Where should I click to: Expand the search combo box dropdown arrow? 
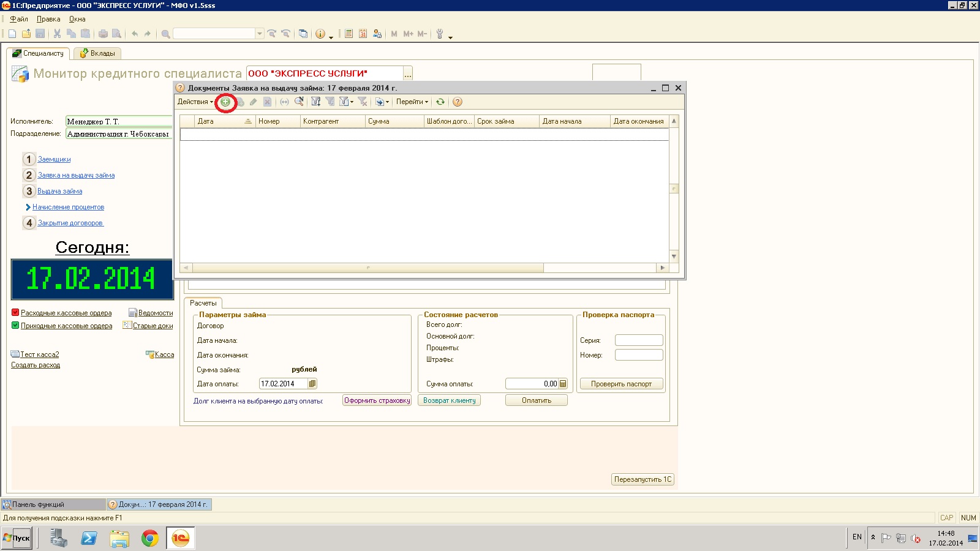coord(260,34)
